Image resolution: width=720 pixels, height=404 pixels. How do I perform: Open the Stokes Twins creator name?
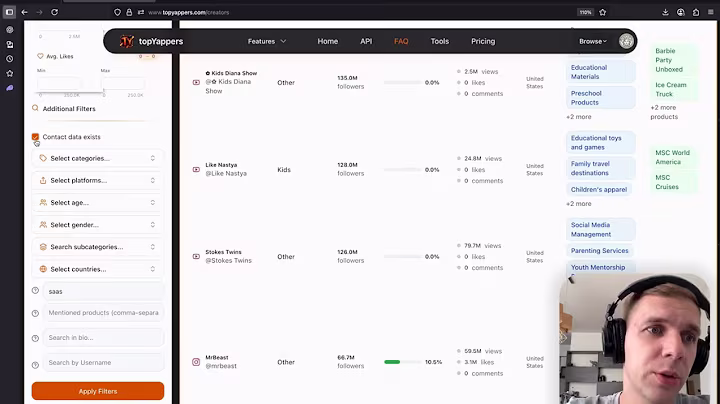pyautogui.click(x=223, y=252)
